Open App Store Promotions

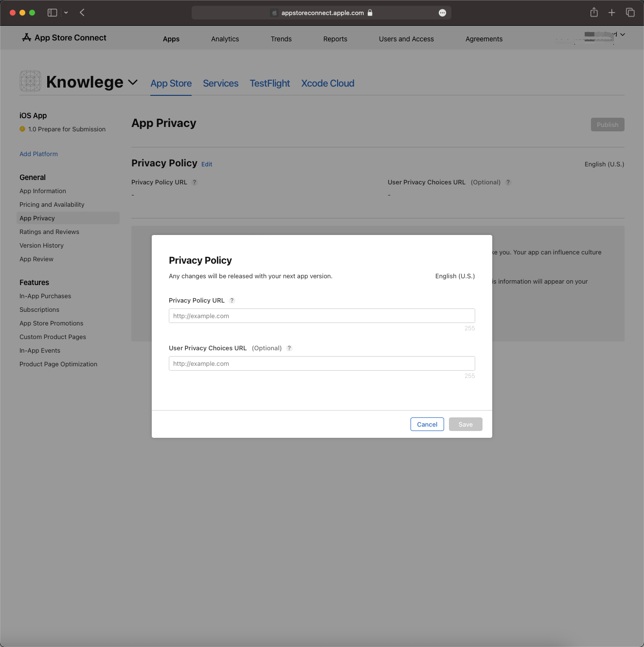(x=52, y=323)
